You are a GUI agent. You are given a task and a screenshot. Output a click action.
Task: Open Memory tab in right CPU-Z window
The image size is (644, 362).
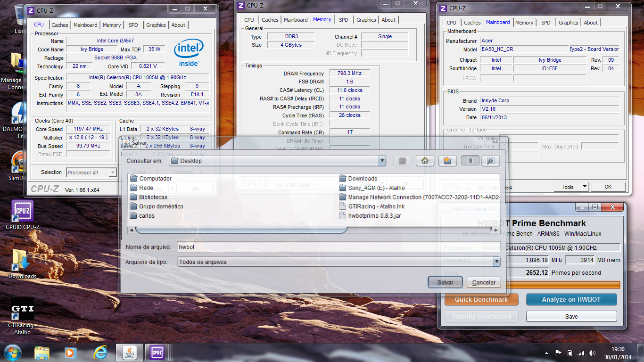click(524, 23)
